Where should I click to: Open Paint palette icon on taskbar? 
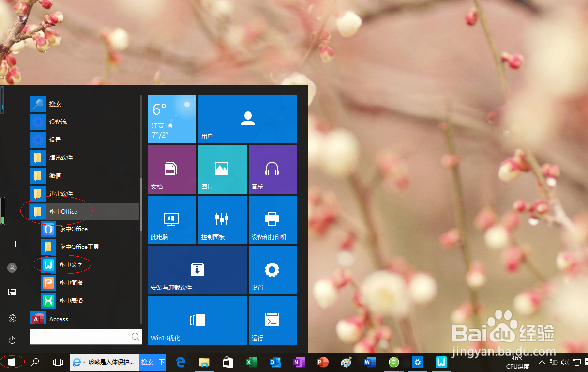coord(346,362)
